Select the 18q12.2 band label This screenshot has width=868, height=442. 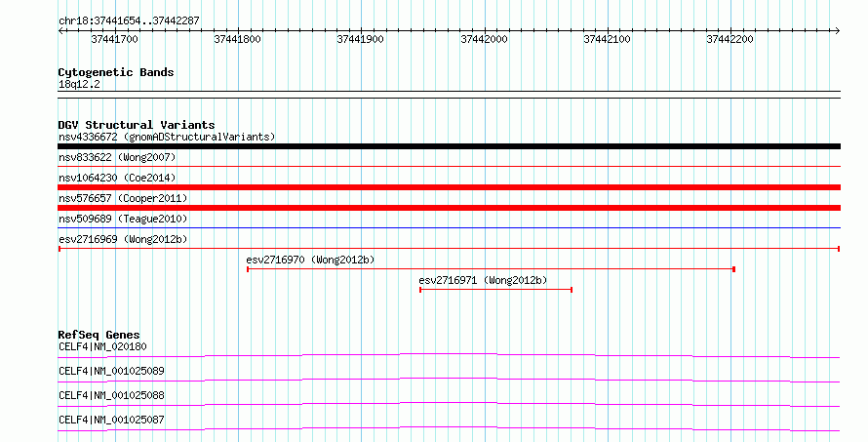[79, 84]
